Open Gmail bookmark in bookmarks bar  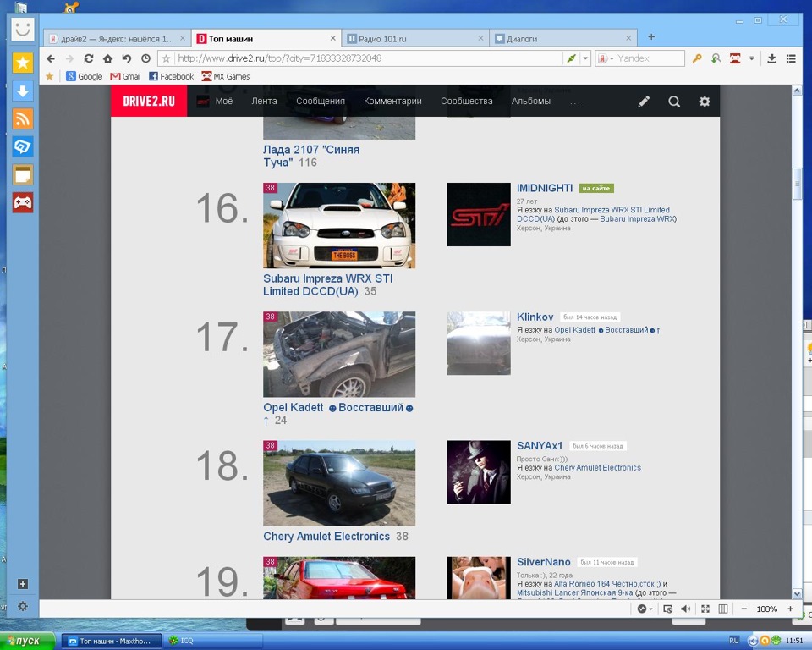(125, 76)
